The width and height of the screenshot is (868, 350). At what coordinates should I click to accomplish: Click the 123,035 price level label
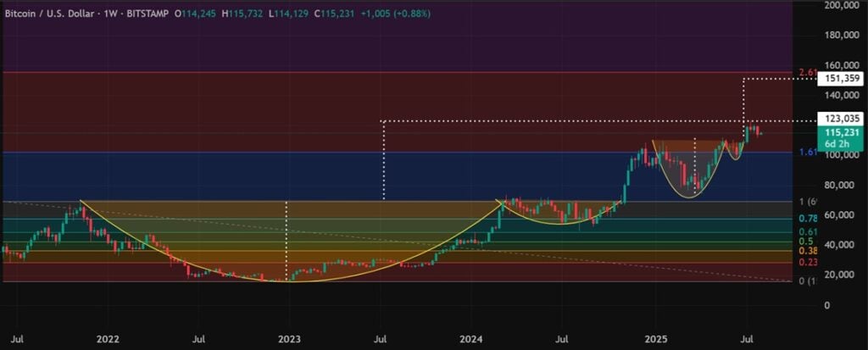[x=841, y=118]
